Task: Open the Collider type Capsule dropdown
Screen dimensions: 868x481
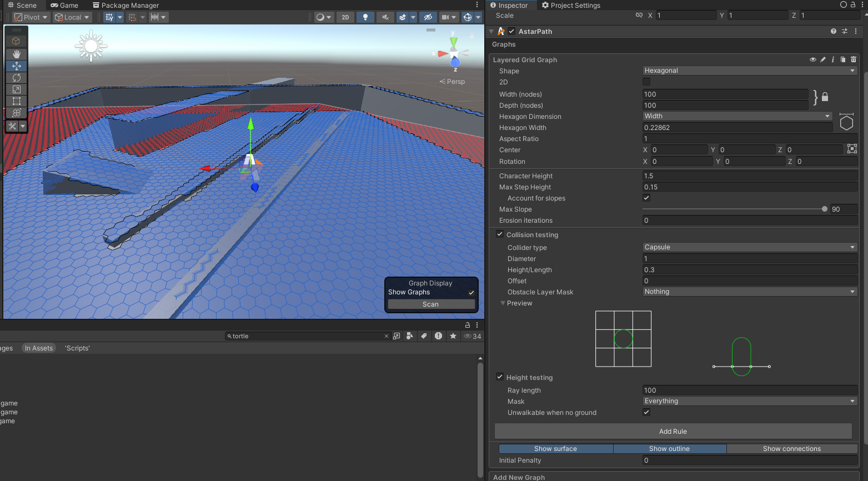Action: tap(749, 247)
